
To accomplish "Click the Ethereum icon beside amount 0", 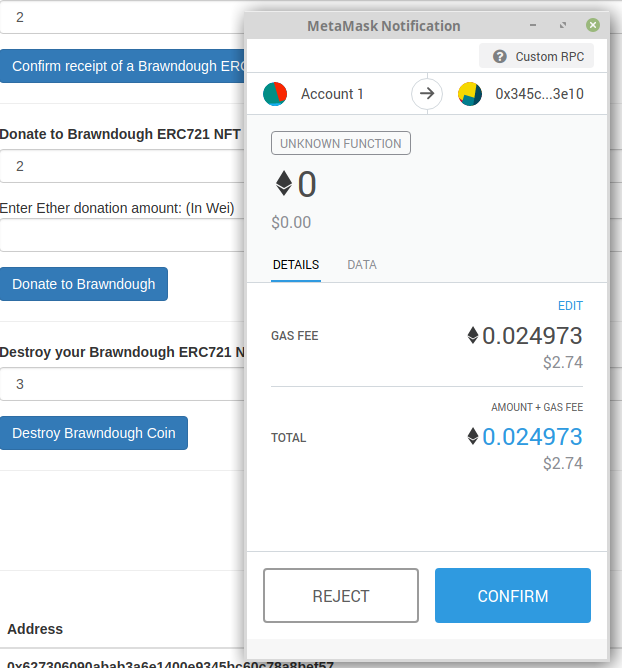I will point(284,183).
